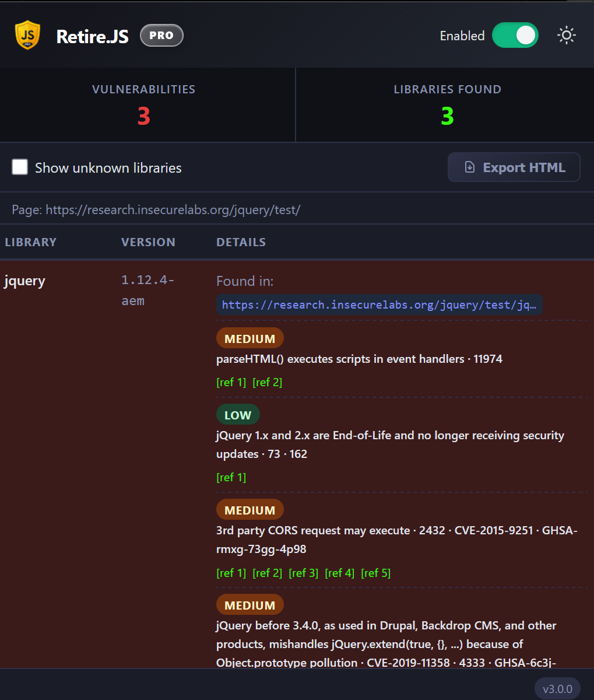Click the Enabled label text
This screenshot has width=594, height=700.
click(462, 36)
